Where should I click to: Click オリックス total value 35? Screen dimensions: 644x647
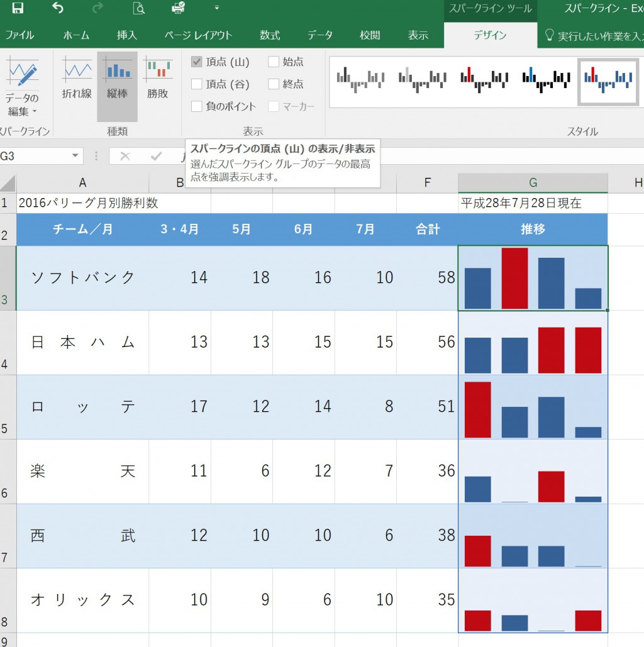[427, 600]
